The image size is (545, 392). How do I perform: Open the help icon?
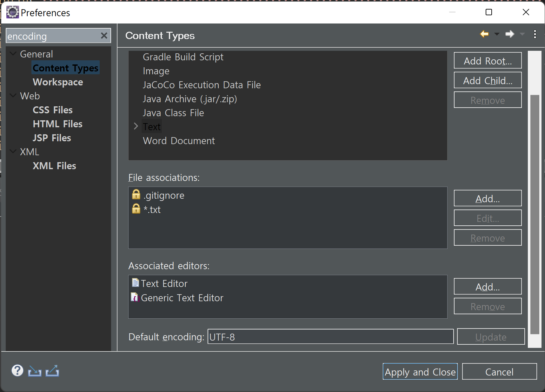pyautogui.click(x=17, y=370)
